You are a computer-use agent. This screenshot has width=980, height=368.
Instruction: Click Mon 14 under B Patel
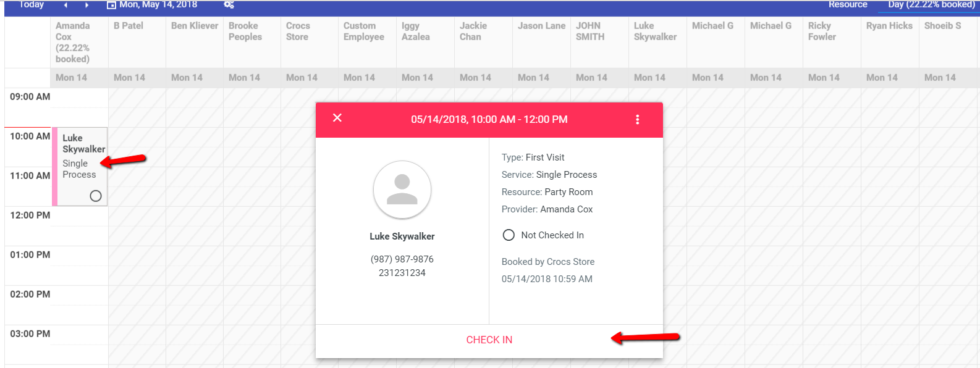129,78
